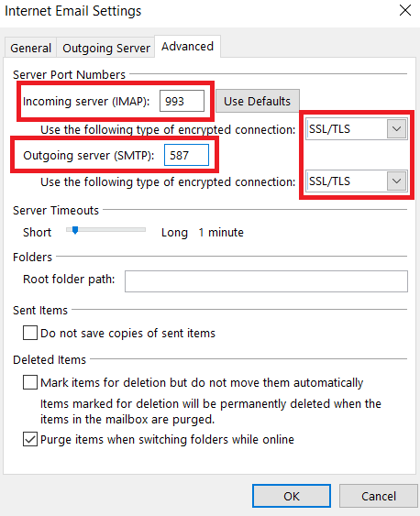Click the Use Defaults button
The image size is (420, 516).
258,101
